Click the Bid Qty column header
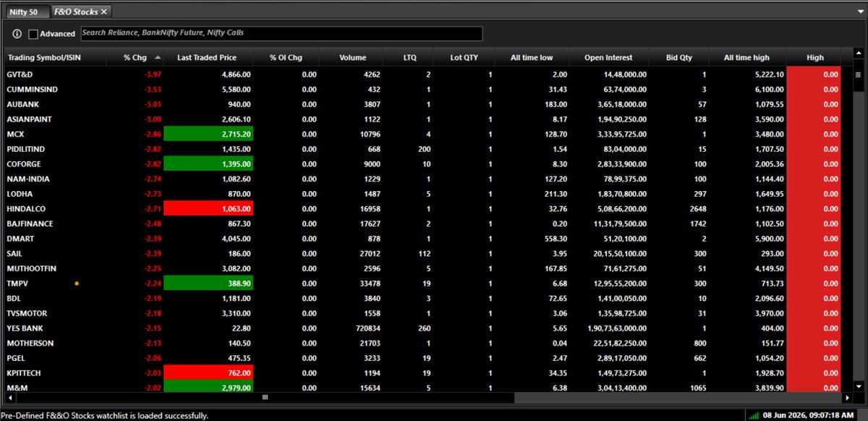The height and width of the screenshot is (421, 868). point(680,57)
